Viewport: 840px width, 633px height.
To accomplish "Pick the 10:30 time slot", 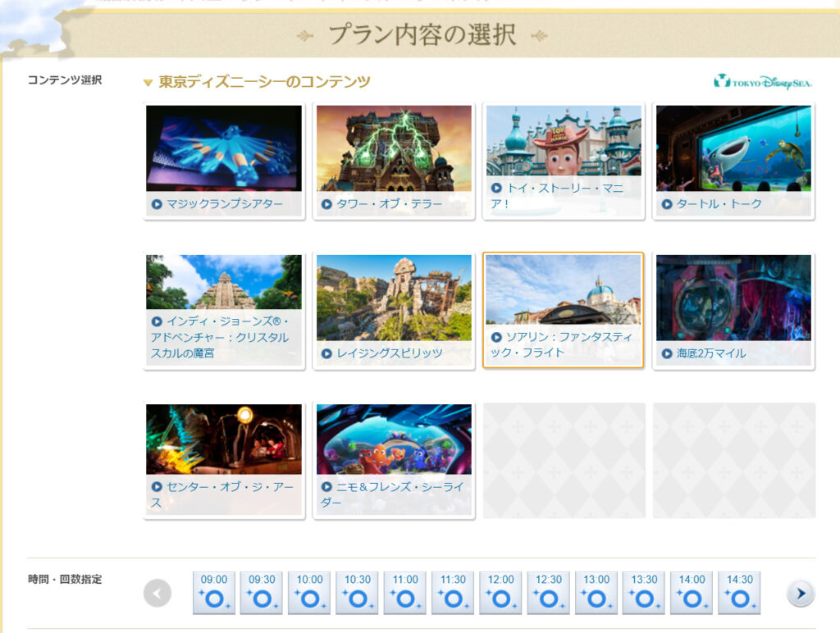I will [358, 592].
